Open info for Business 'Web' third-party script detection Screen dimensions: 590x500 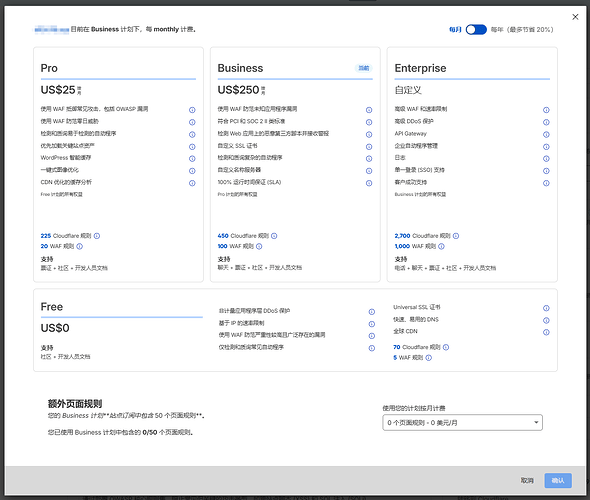[369, 134]
